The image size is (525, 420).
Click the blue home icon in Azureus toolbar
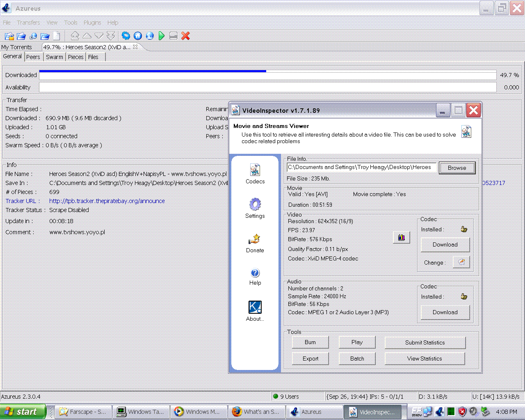(x=138, y=36)
